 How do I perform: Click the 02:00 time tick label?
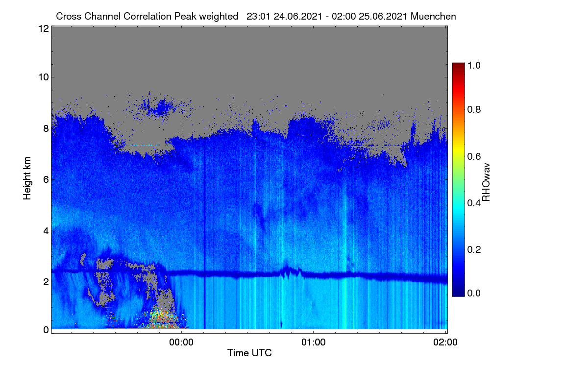[x=445, y=343]
